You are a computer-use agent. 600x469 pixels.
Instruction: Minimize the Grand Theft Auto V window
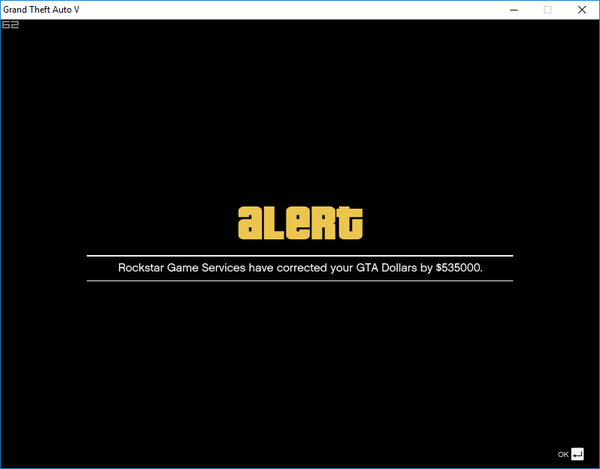[x=514, y=10]
